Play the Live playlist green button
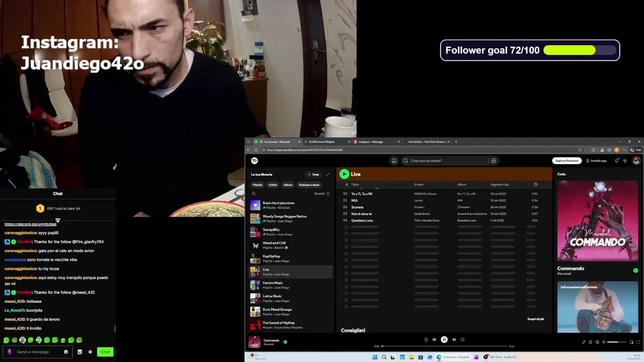644x362 pixels. [344, 174]
